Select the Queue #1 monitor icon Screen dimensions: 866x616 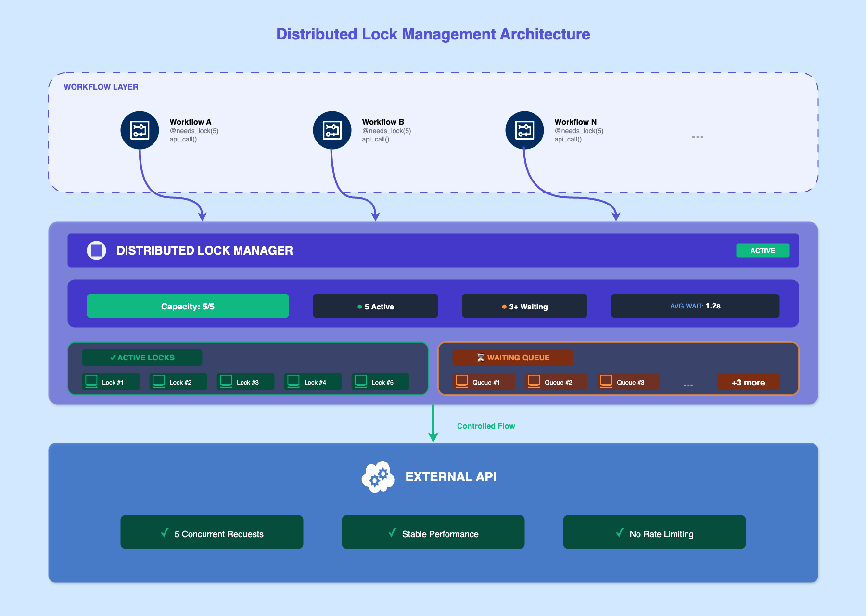pos(462,382)
